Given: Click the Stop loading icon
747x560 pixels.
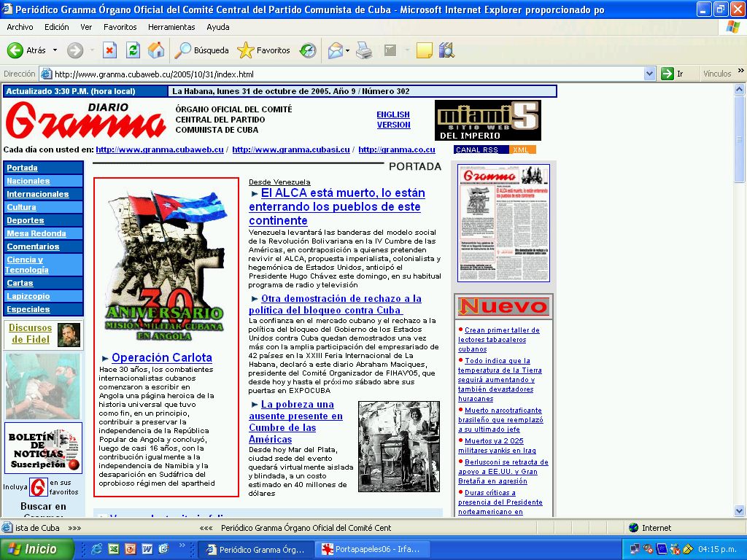Looking at the screenshot, I should [109, 50].
